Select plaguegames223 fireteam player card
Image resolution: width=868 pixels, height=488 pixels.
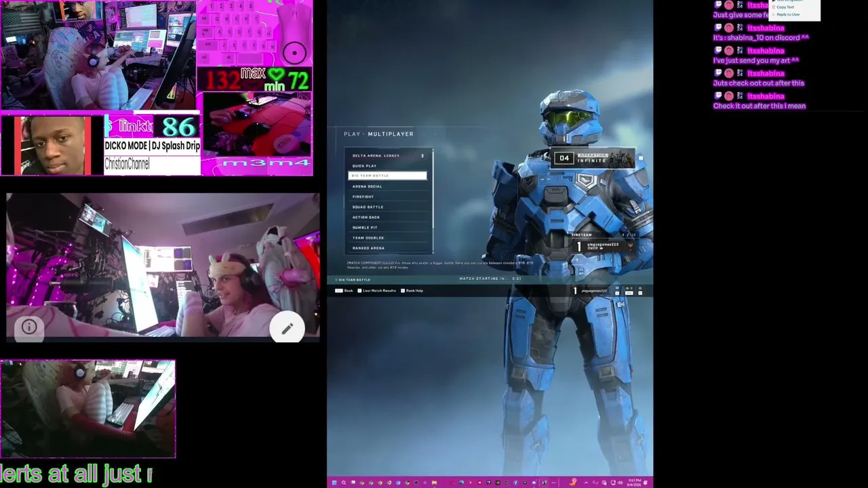[x=604, y=246]
